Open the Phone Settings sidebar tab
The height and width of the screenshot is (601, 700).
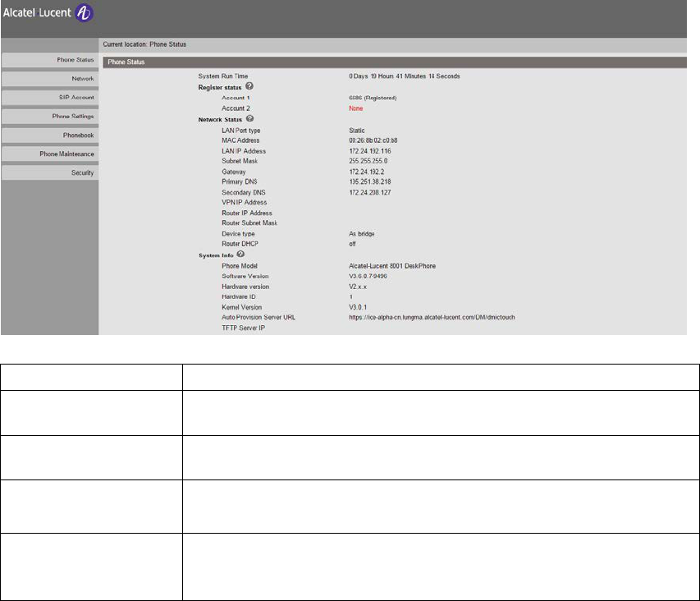point(50,116)
